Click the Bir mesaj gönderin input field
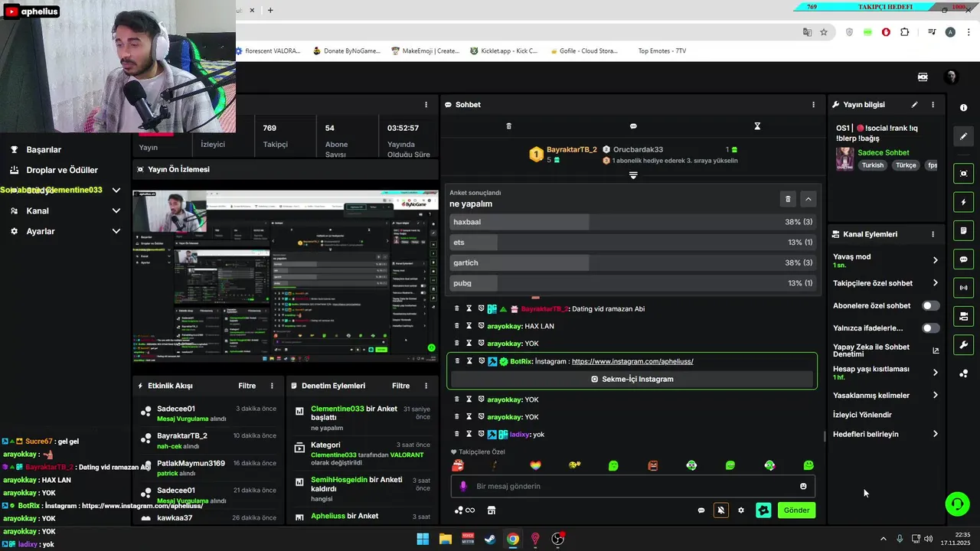980x551 pixels. coord(632,486)
